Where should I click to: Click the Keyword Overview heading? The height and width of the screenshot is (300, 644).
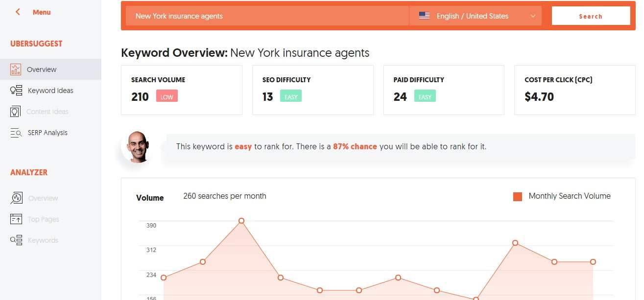[245, 52]
